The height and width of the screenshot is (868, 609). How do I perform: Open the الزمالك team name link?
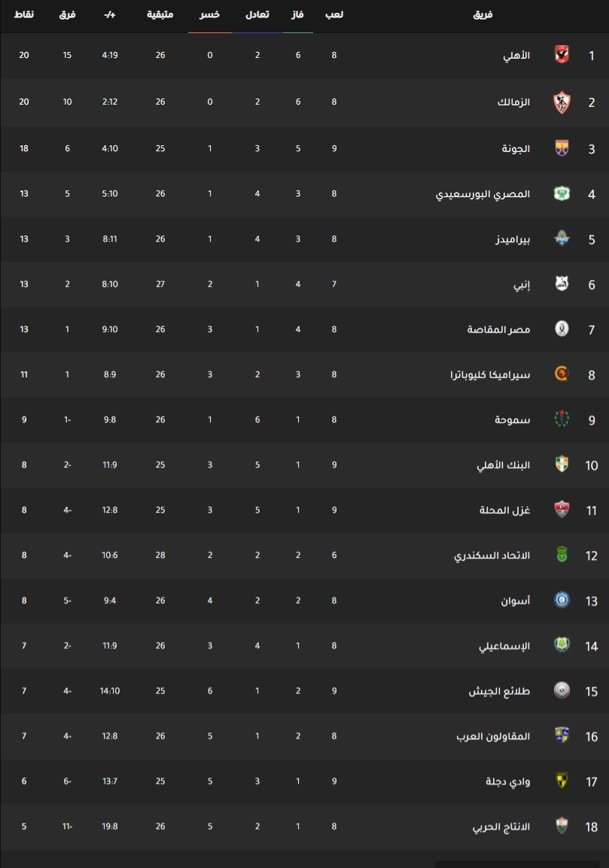click(x=514, y=102)
